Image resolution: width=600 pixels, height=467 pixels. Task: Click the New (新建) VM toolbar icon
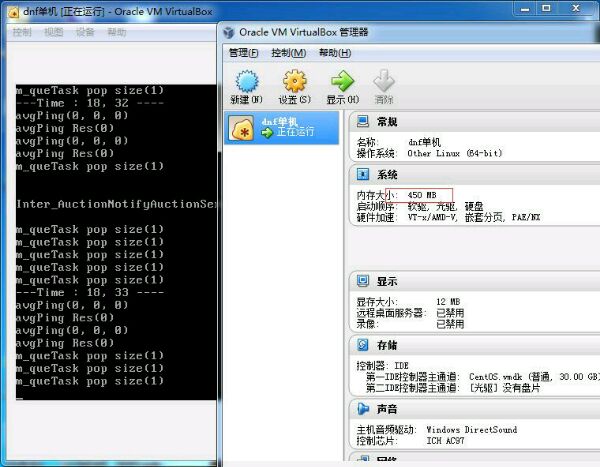pyautogui.click(x=247, y=81)
